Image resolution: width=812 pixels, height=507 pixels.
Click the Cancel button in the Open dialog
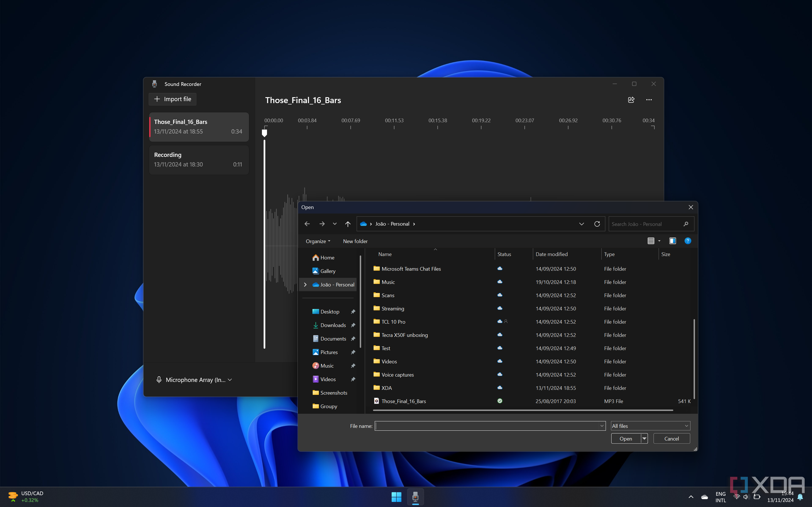tap(671, 438)
